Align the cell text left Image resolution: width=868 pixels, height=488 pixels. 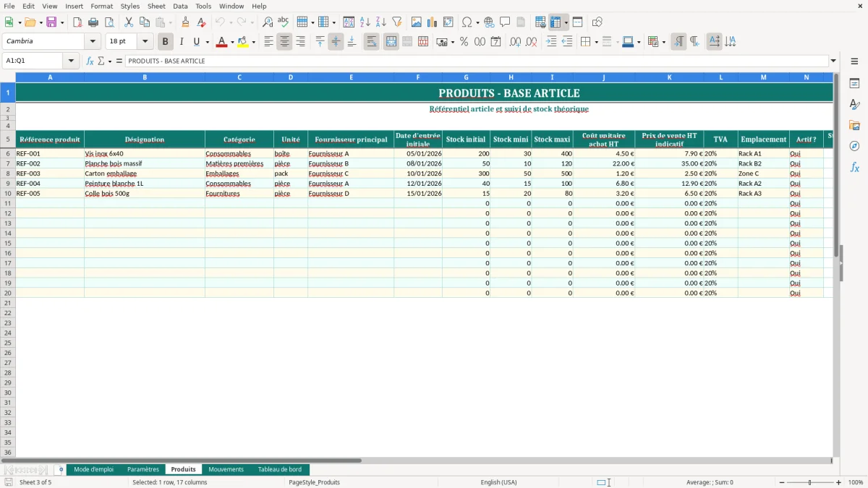(269, 42)
